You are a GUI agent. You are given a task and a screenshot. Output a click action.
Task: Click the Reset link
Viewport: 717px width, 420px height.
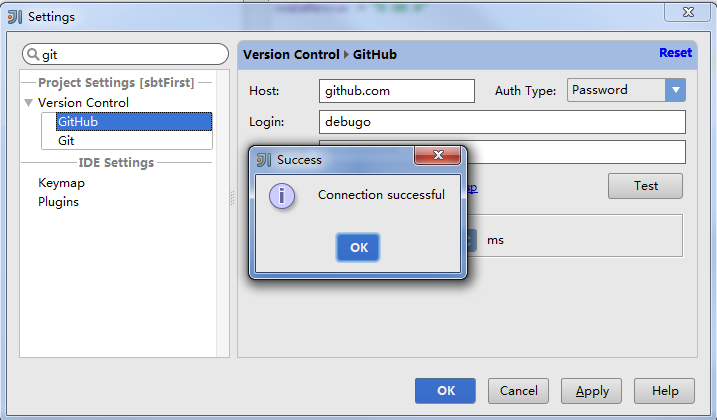675,53
